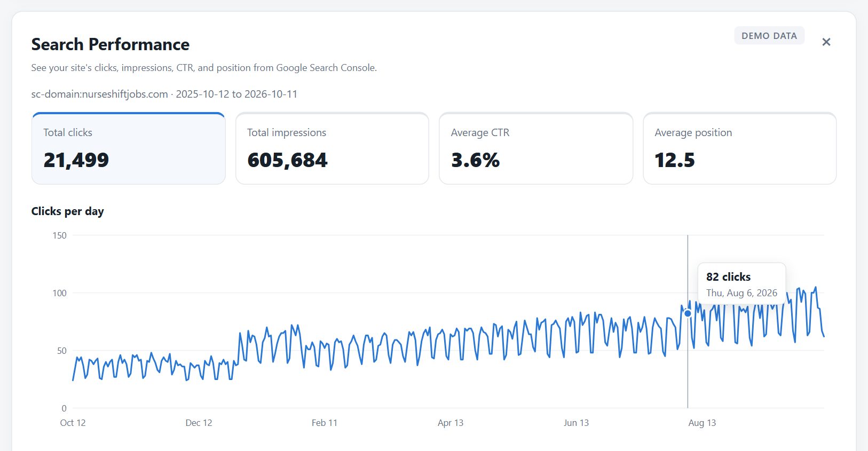
Task: Switch to Total impressions card
Action: [x=332, y=148]
